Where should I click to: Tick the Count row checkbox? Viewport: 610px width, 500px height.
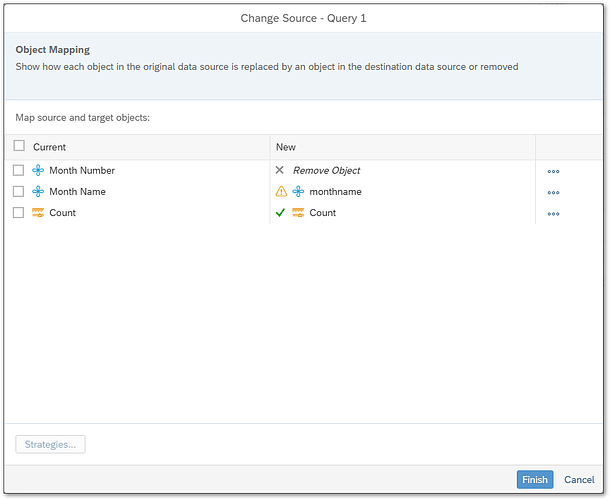click(x=19, y=213)
